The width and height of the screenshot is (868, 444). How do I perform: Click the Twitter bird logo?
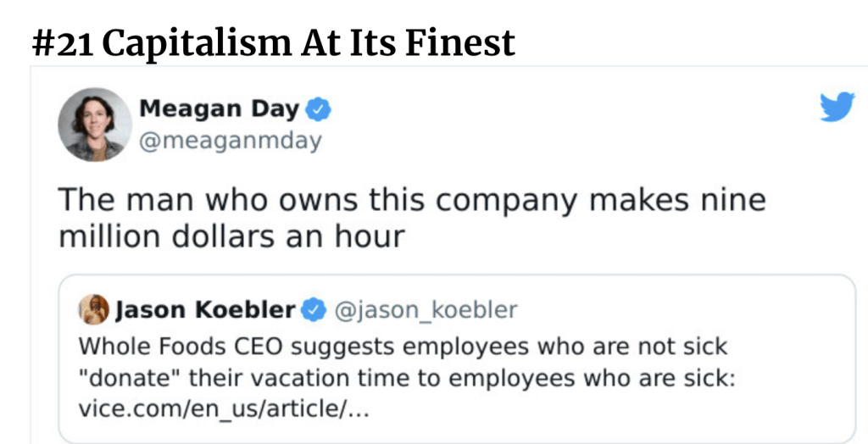coord(837,108)
